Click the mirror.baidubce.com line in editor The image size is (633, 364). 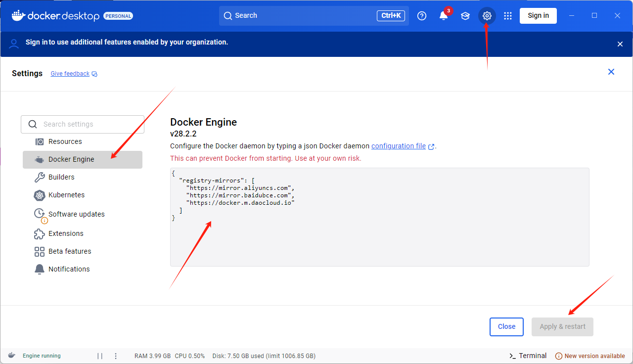coord(240,195)
